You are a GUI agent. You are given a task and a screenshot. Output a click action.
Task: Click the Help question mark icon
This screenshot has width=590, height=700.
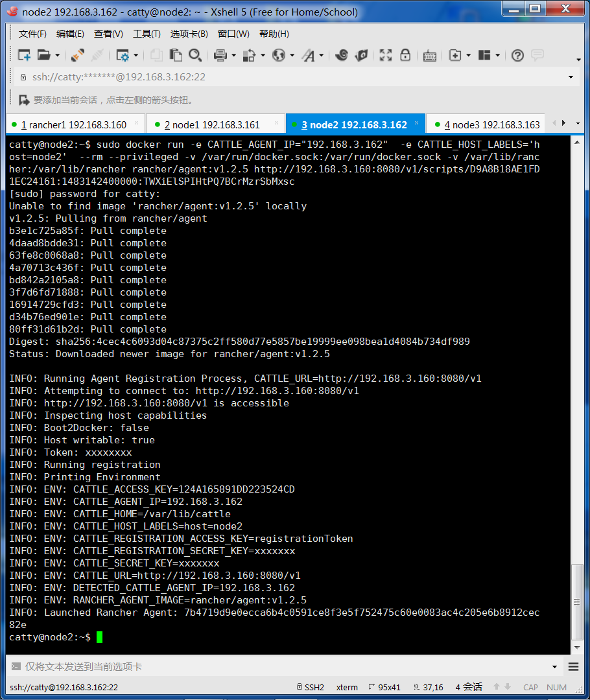point(517,55)
